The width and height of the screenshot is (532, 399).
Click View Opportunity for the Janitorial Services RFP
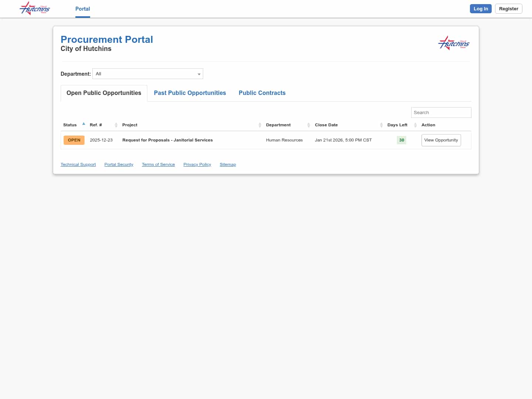[x=441, y=140]
